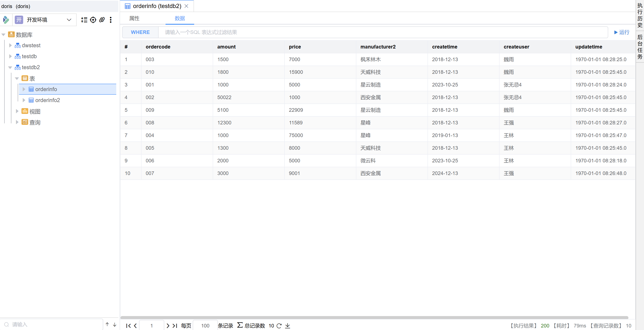
Task: Click the locate target crosshair icon
Action: tap(93, 20)
